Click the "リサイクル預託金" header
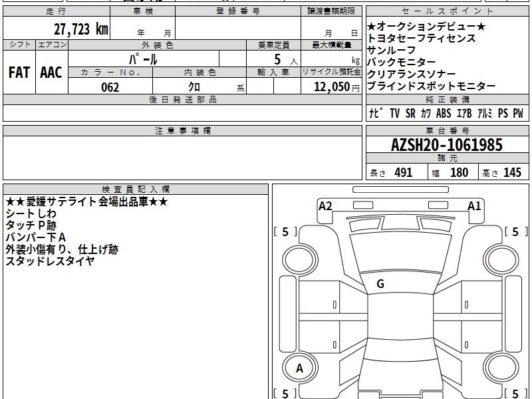 coord(331,72)
